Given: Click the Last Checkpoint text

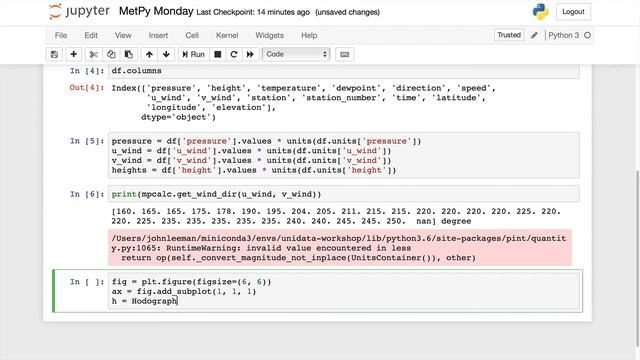Looking at the screenshot, I should (x=253, y=12).
